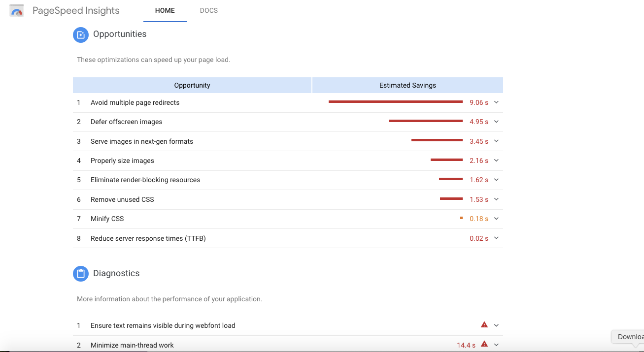Click 'Properly size images' text
The height and width of the screenshot is (352, 644).
pos(122,160)
